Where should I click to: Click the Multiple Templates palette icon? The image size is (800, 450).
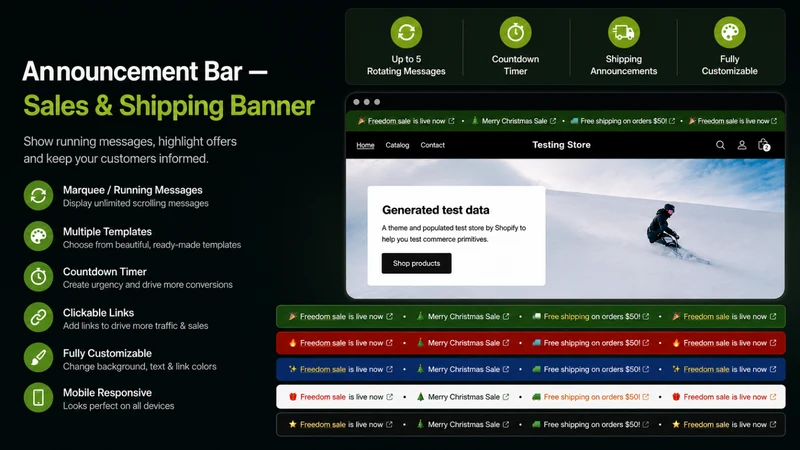click(38, 236)
